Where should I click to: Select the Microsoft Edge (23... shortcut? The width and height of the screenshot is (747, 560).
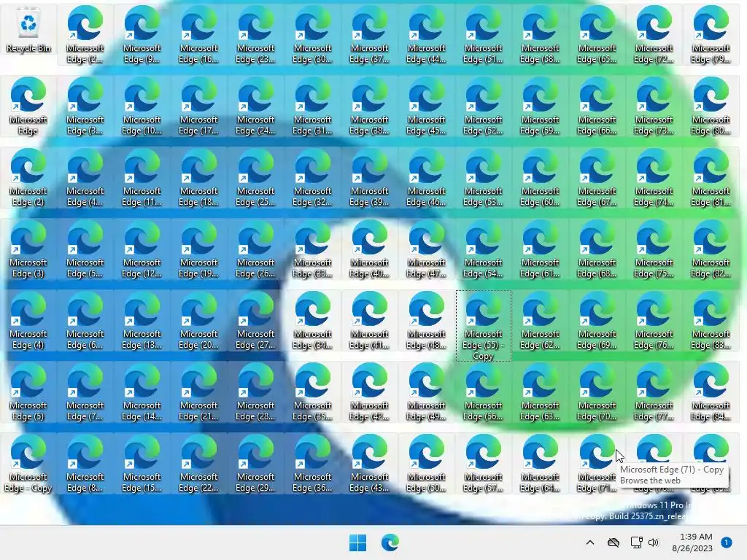tap(256, 35)
